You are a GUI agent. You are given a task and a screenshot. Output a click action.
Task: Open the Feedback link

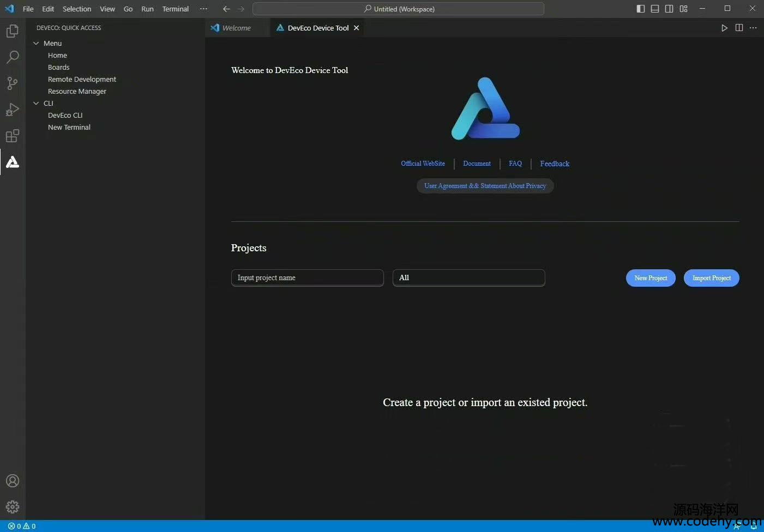(x=555, y=164)
